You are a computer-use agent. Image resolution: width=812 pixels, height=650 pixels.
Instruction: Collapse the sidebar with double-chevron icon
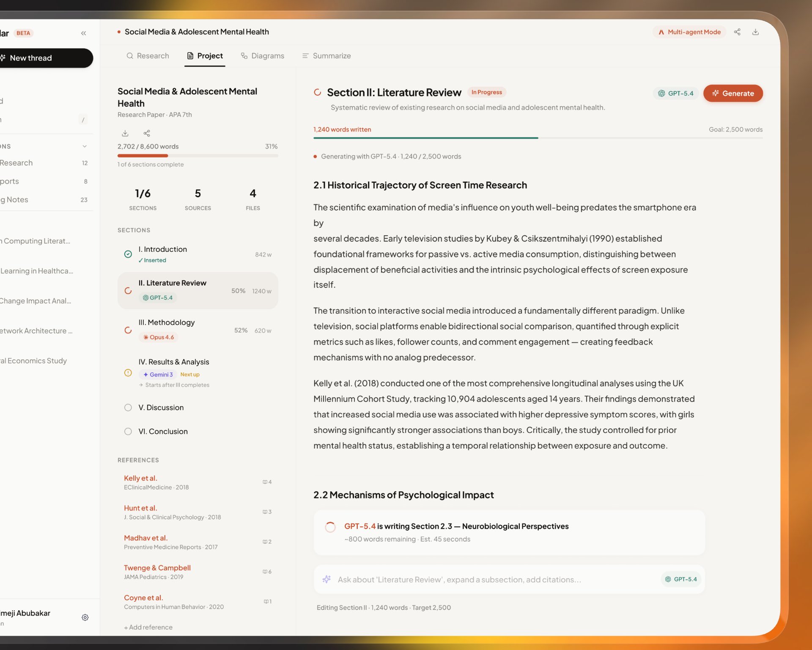83,33
